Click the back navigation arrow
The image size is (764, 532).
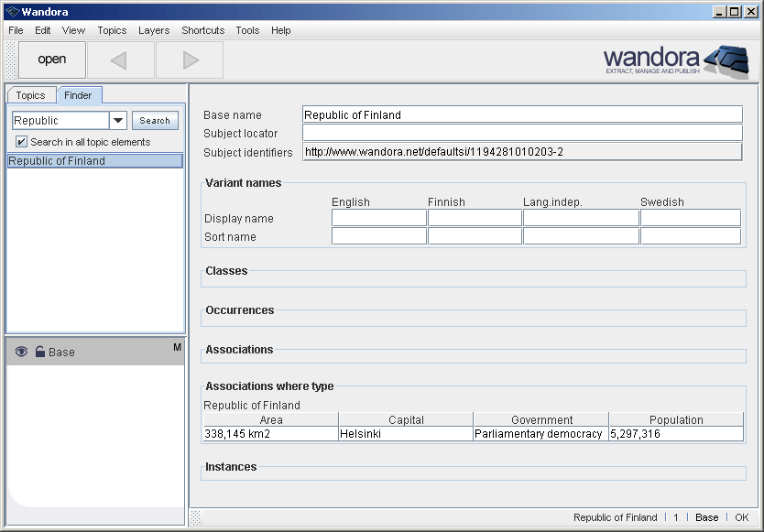(120, 60)
